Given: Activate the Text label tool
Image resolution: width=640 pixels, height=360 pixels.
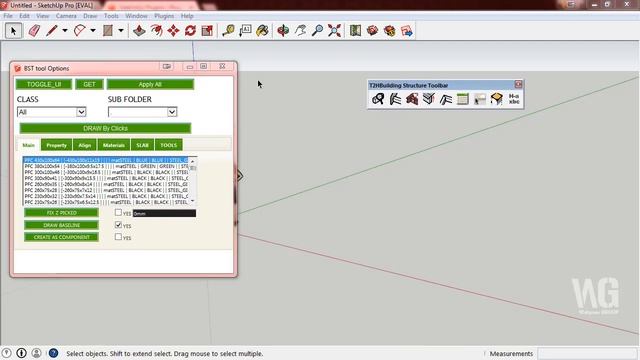Looking at the screenshot, I should pyautogui.click(x=245, y=31).
